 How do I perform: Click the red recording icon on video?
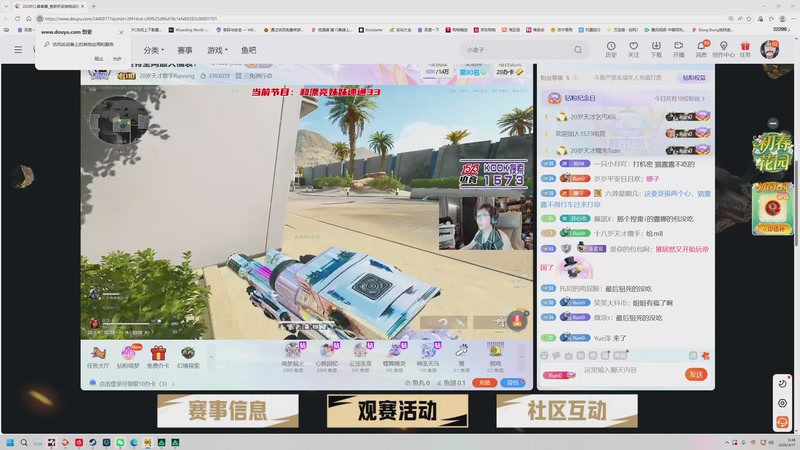[517, 321]
